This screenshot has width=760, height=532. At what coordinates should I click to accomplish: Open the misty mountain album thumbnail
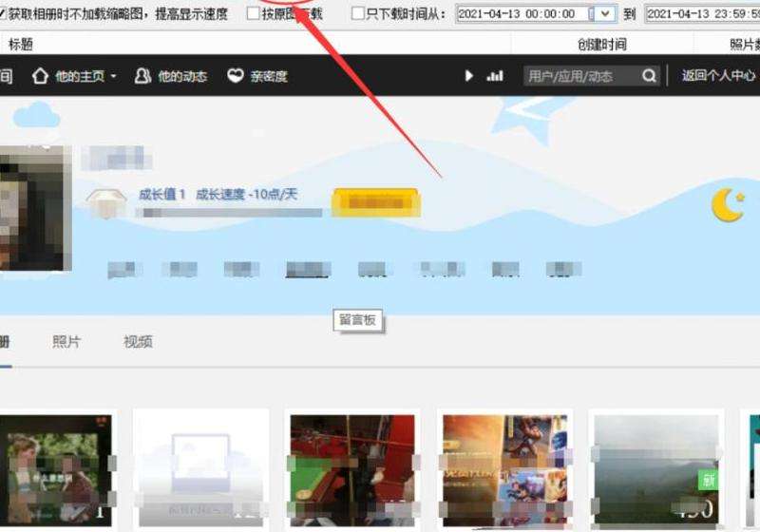click(x=656, y=470)
